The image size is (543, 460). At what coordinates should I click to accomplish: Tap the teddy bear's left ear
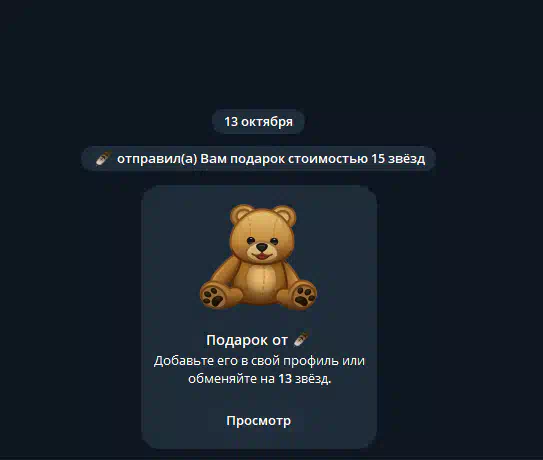[x=241, y=213]
